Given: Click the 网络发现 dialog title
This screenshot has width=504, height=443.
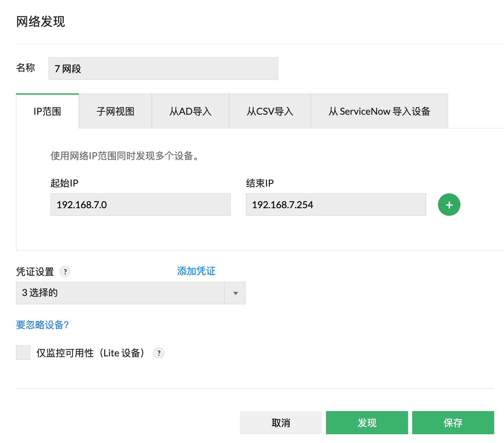Looking at the screenshot, I should click(x=41, y=22).
